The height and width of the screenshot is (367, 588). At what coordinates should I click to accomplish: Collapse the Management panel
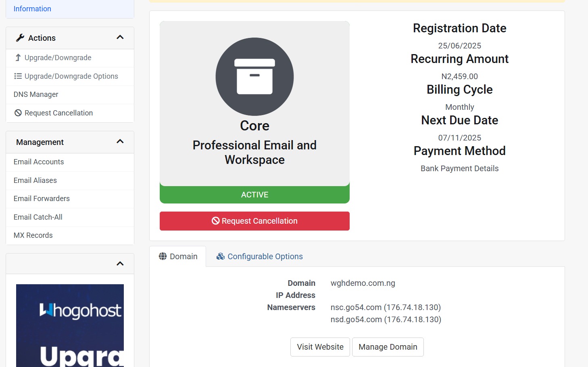[120, 142]
